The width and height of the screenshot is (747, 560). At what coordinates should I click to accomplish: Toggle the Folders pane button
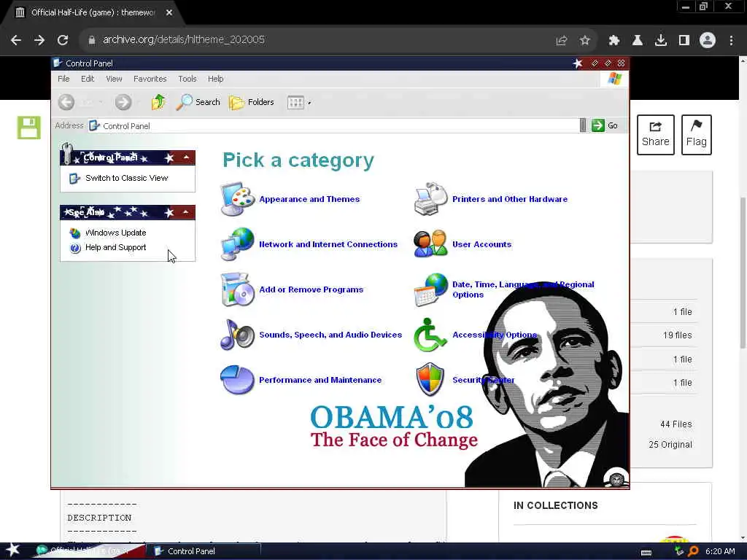pos(252,102)
